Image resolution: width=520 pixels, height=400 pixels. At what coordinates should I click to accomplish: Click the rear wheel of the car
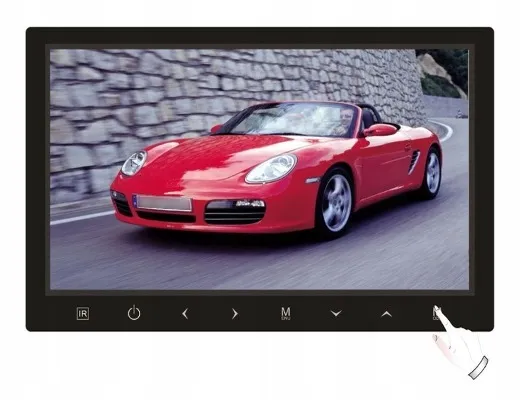pyautogui.click(x=432, y=173)
